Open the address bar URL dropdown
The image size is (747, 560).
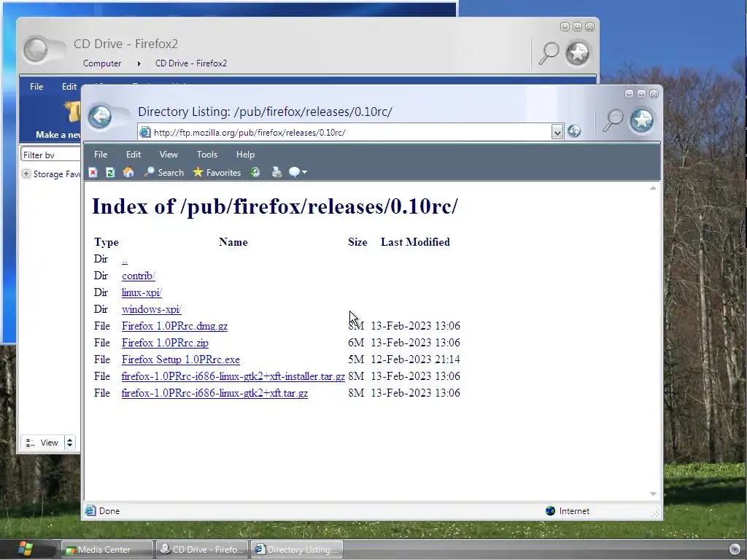(557, 132)
